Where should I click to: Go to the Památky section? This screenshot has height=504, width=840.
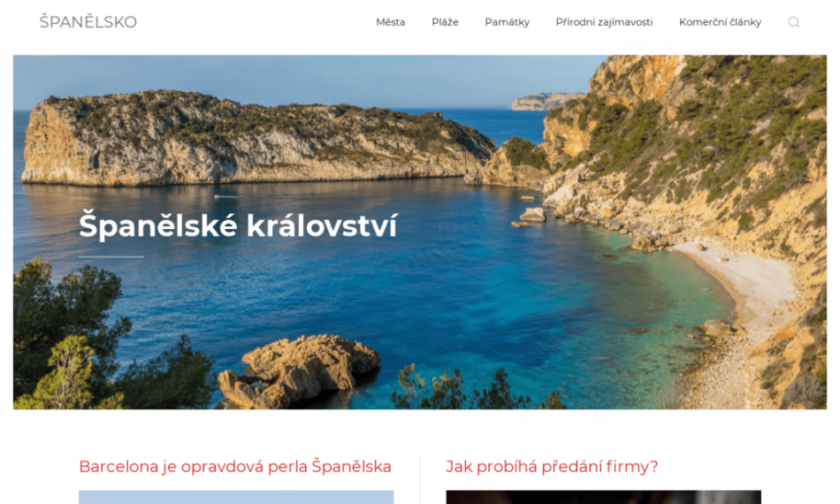[x=507, y=22]
